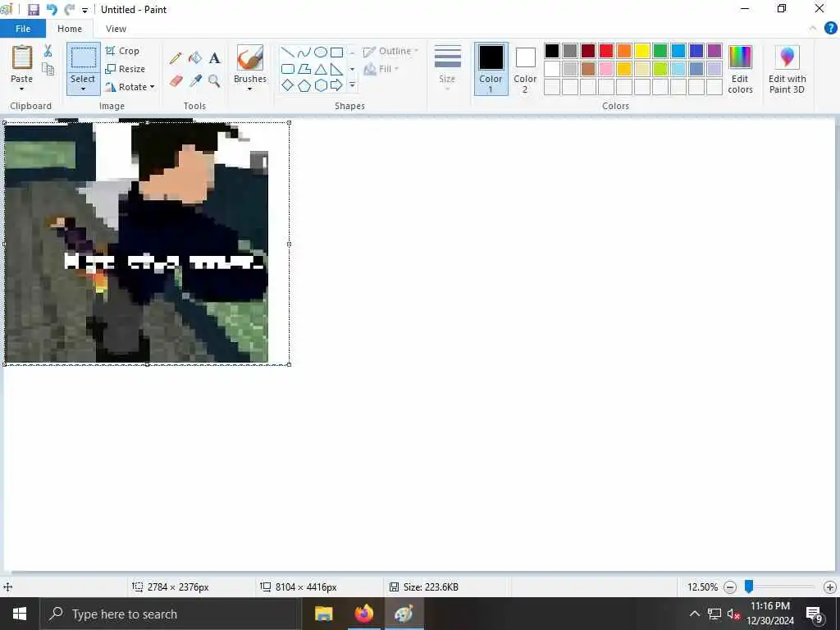Click Edit colors button
Screen dimensions: 840x630
(x=741, y=69)
